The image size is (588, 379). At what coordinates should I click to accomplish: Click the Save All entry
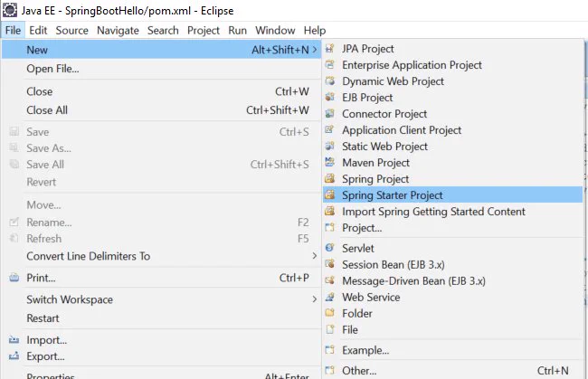click(161, 165)
